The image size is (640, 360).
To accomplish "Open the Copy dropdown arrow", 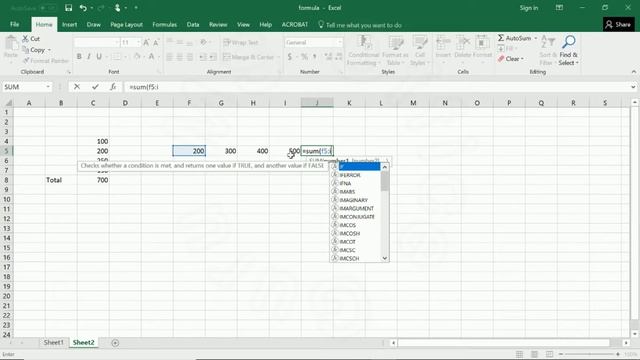I will (x=49, y=50).
